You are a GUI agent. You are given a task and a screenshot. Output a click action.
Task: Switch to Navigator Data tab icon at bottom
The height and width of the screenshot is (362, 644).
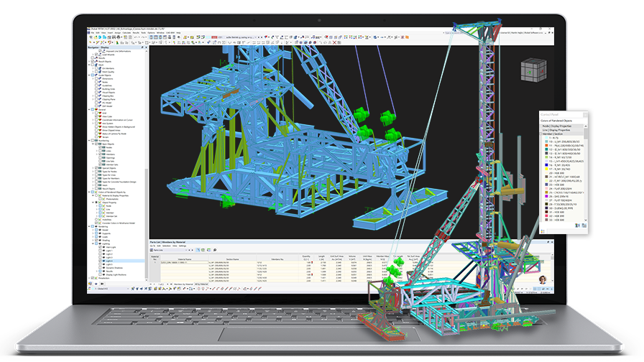91,284
